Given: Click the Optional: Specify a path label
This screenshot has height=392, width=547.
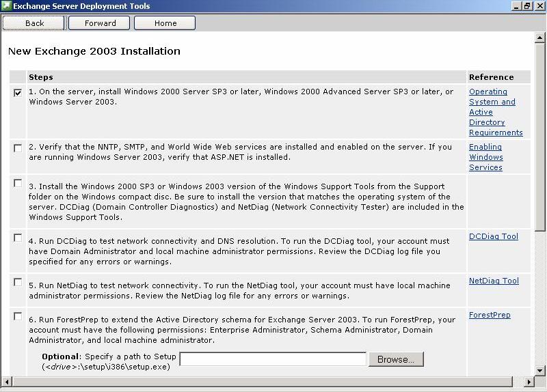Looking at the screenshot, I should [x=109, y=361].
